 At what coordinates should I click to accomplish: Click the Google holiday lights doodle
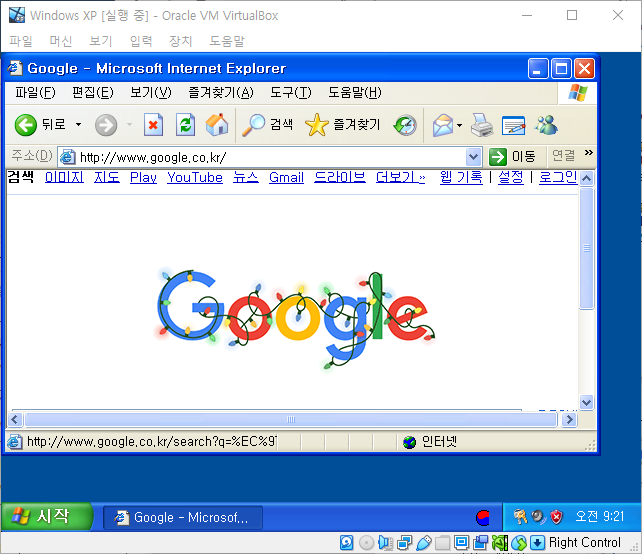296,320
